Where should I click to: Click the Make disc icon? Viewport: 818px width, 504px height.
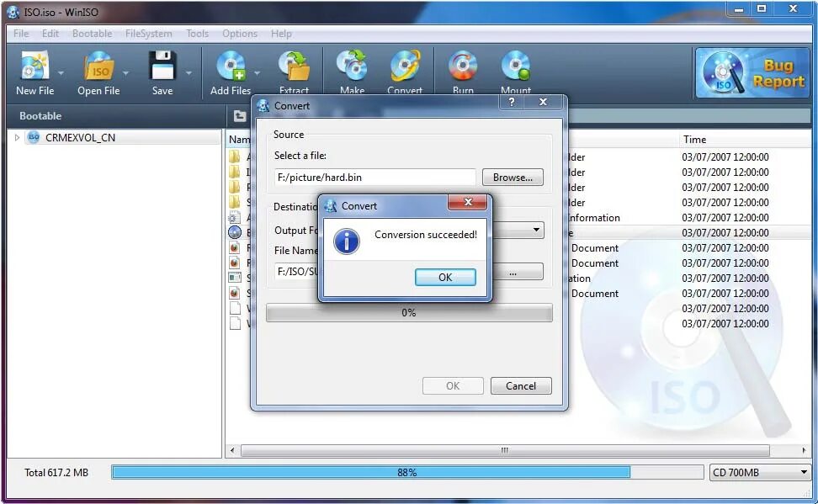pos(352,66)
